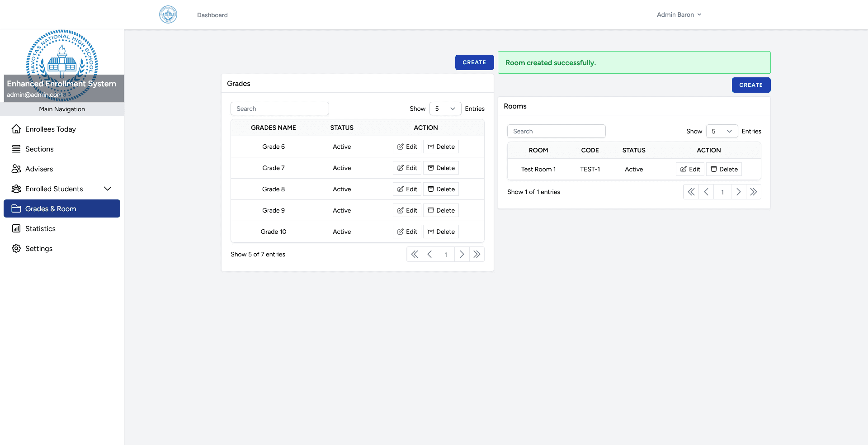Delete the Test Room 1 entry
The image size is (868, 445).
pos(724,169)
